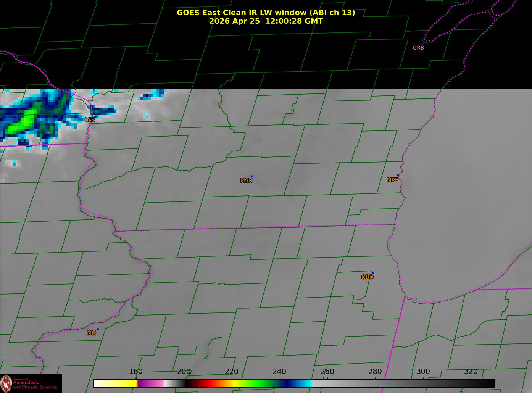The width and height of the screenshot is (532, 393).
Task: Click the ORD station label
Action: point(367,277)
